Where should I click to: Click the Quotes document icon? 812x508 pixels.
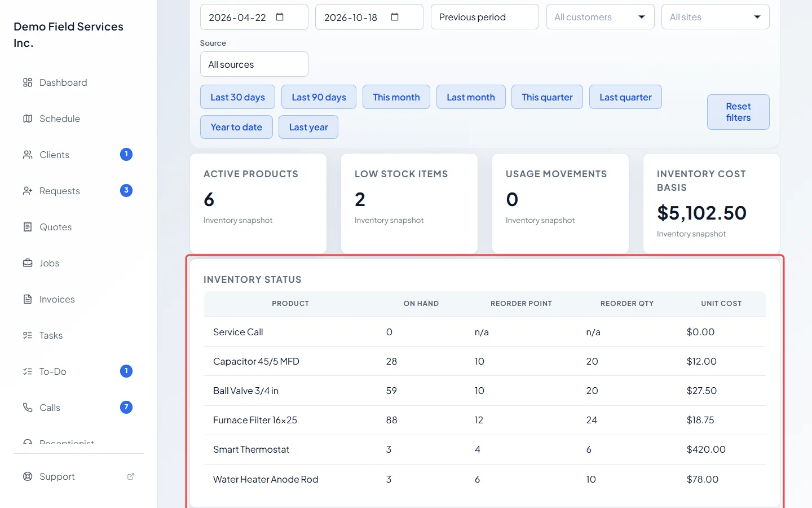[28, 227]
